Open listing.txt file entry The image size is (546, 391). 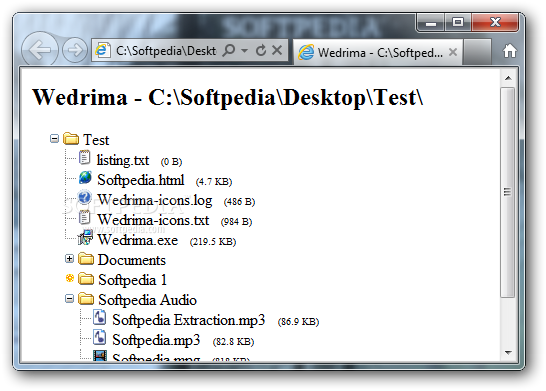coord(123,160)
